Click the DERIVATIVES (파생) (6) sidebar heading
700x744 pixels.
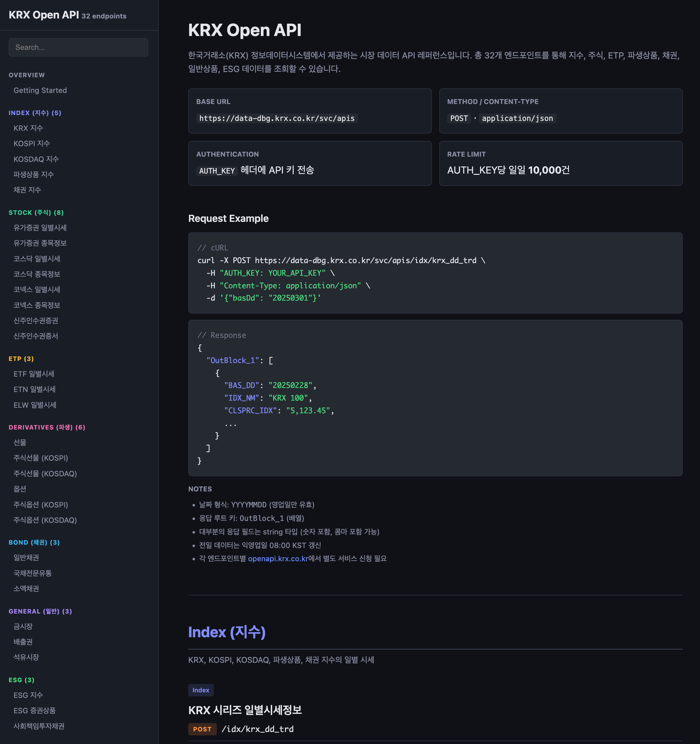point(47,427)
